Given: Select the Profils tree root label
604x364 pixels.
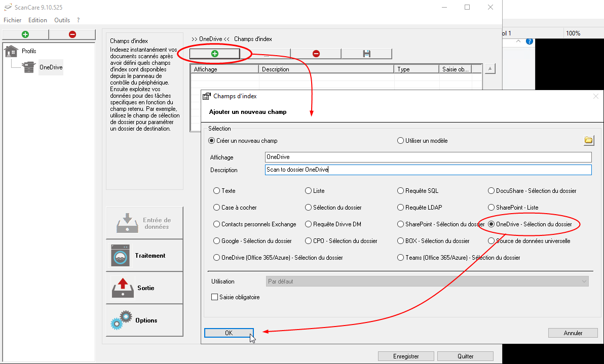Looking at the screenshot, I should [x=29, y=51].
